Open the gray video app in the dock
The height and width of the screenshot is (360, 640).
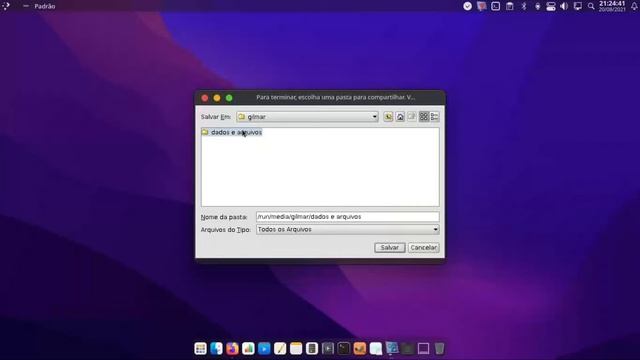pos(328,349)
